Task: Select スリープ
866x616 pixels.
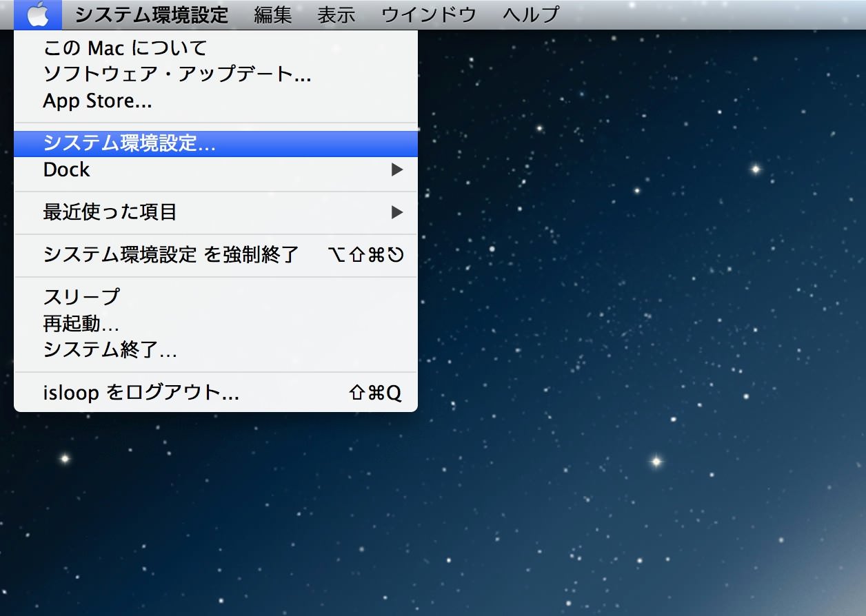Action: pyautogui.click(x=216, y=297)
